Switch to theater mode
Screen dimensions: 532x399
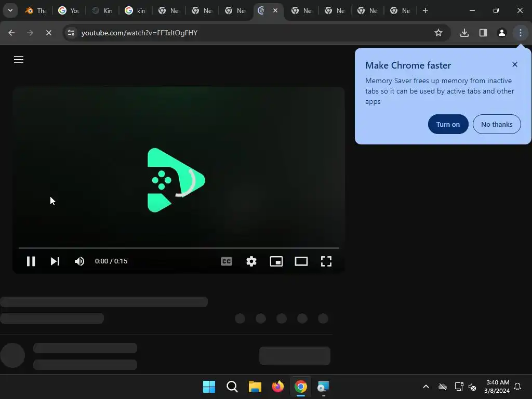coord(301,261)
